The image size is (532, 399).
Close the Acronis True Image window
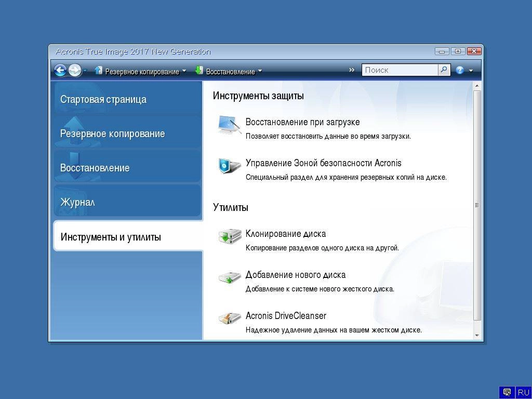[x=474, y=51]
